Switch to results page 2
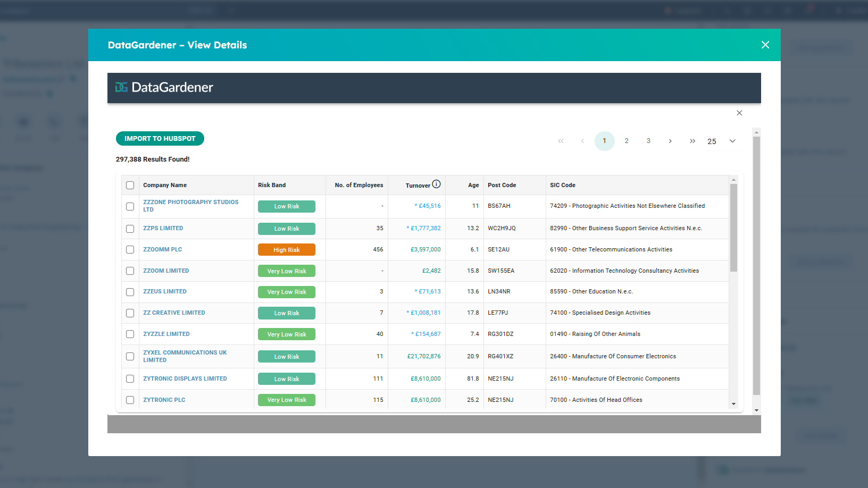 coord(627,141)
